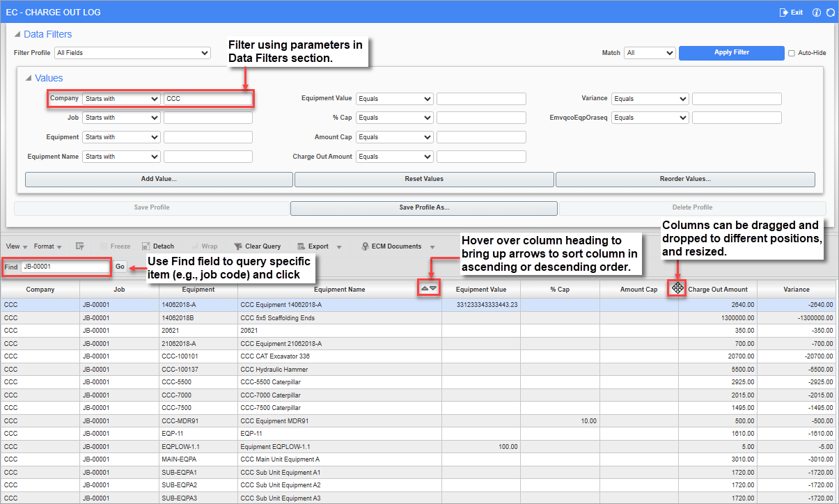Click the Clear Query toolbar button
Screen dimensions: 839x504
(x=257, y=246)
